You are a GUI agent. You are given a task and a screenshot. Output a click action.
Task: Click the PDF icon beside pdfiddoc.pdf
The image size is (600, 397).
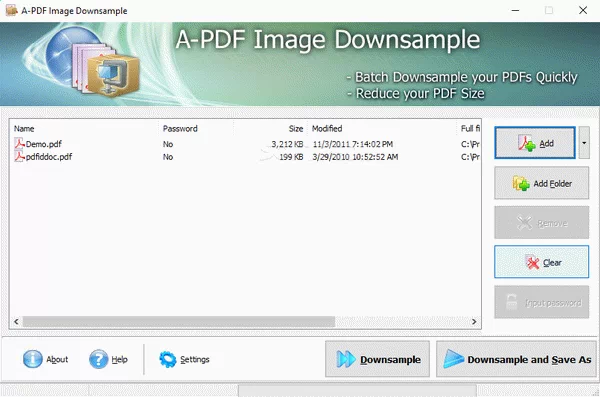point(19,156)
